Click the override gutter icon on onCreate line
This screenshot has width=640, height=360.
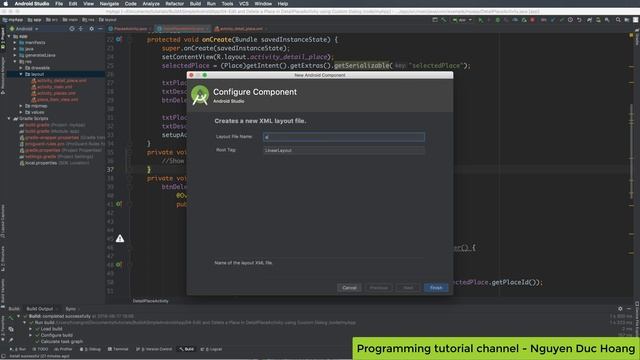click(118, 40)
